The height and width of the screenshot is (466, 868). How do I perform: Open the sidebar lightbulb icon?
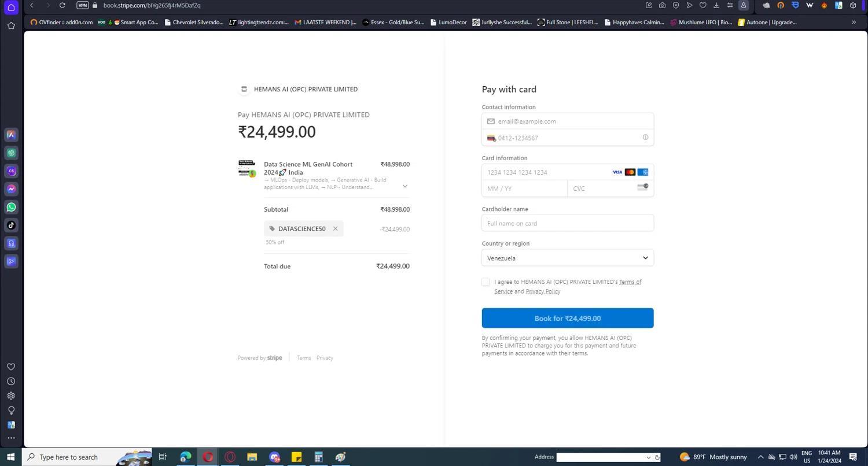(x=11, y=410)
